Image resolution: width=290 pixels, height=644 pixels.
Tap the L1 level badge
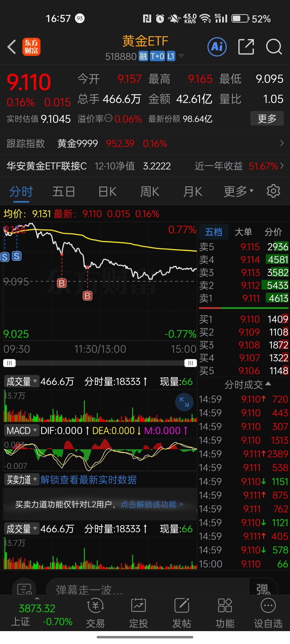pyautogui.click(x=171, y=56)
